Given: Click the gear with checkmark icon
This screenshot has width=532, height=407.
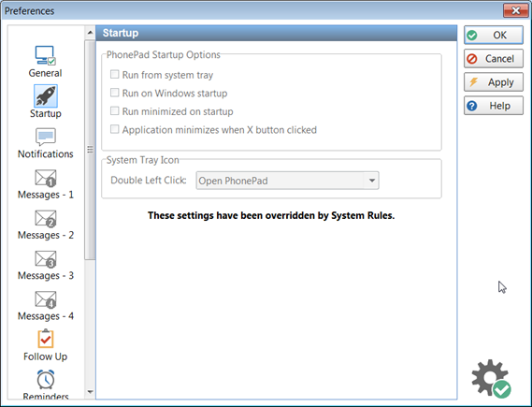Looking at the screenshot, I should tap(491, 379).
